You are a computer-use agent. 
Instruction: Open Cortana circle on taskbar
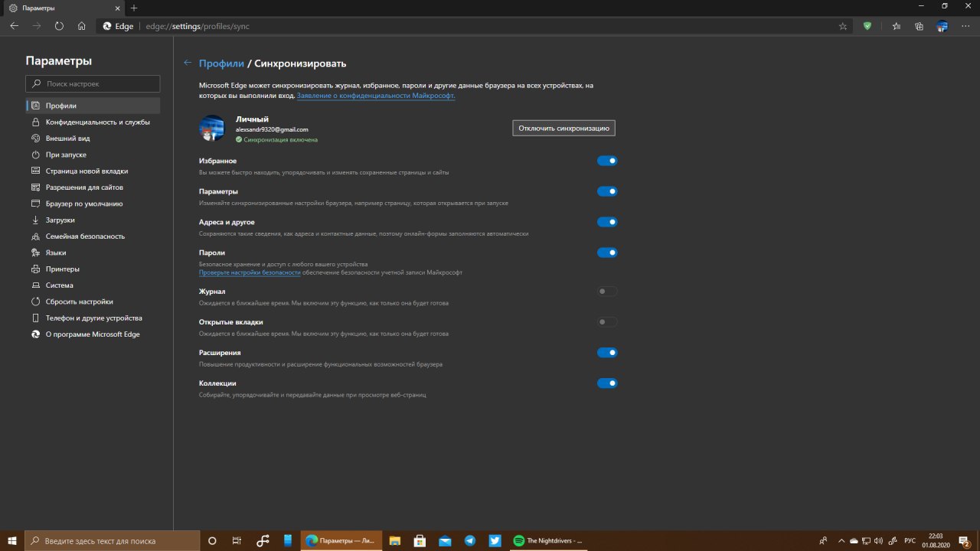click(213, 540)
